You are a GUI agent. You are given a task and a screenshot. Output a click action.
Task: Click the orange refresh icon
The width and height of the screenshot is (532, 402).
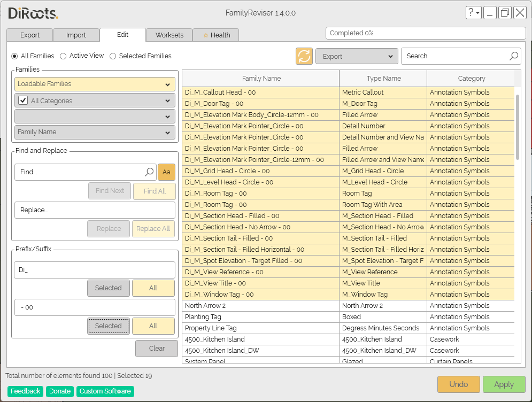point(304,56)
